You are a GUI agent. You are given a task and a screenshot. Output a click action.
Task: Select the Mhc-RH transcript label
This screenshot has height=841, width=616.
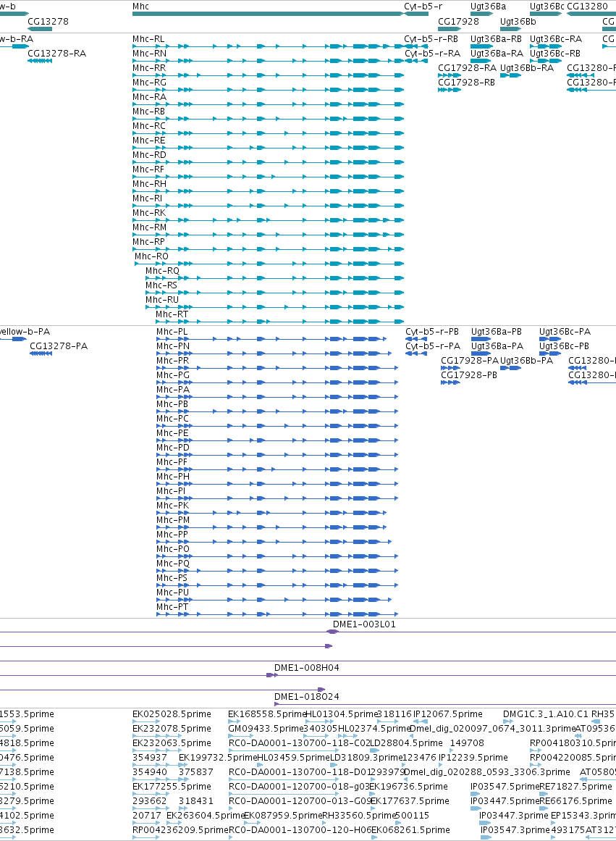pos(149,184)
